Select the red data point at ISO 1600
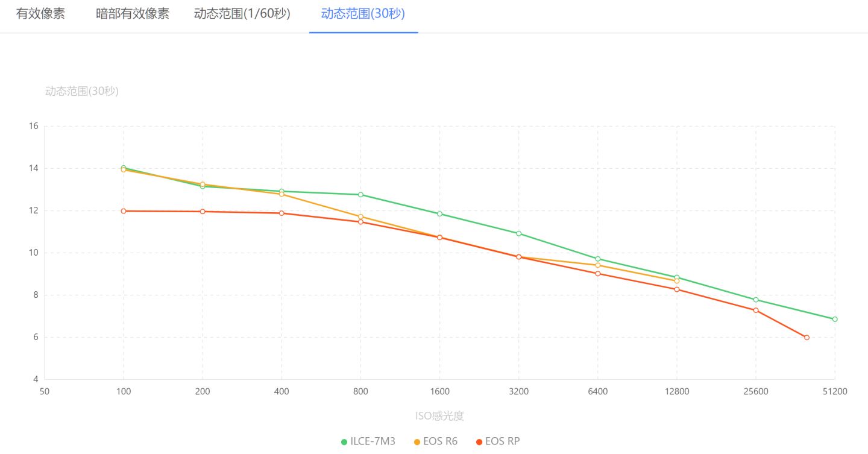Screen dimensions: 868x454 [x=439, y=238]
